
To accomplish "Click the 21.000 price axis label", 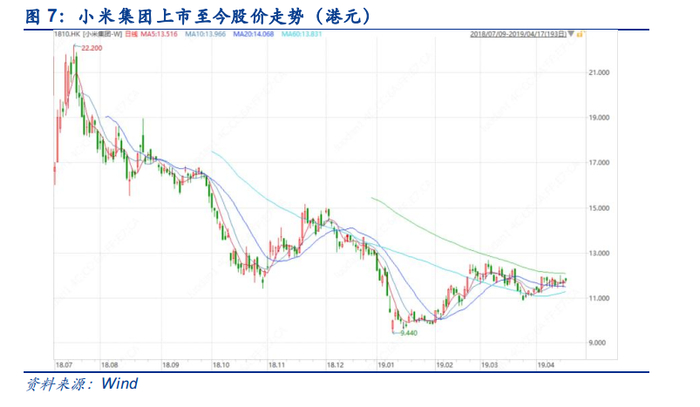I will pos(599,72).
